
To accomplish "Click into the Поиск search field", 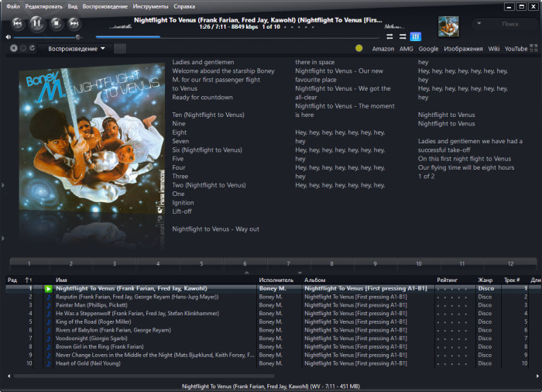I will click(x=509, y=24).
